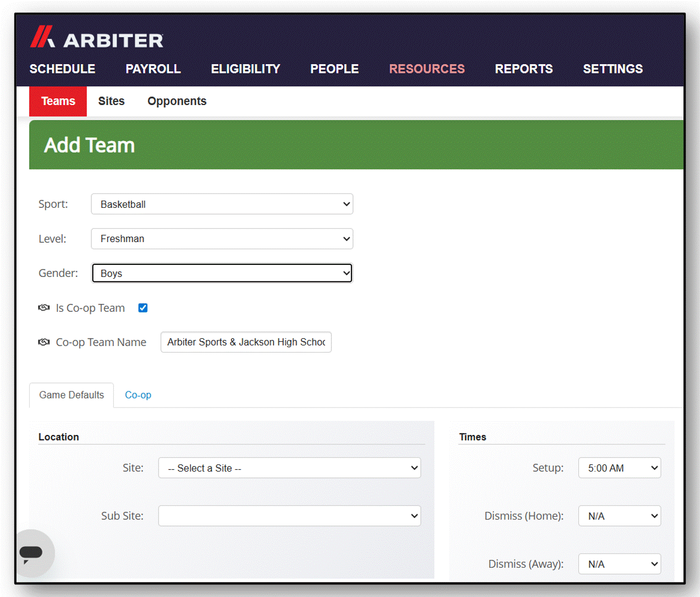Open the PEOPLE menu
The height and width of the screenshot is (597, 700).
tap(334, 69)
